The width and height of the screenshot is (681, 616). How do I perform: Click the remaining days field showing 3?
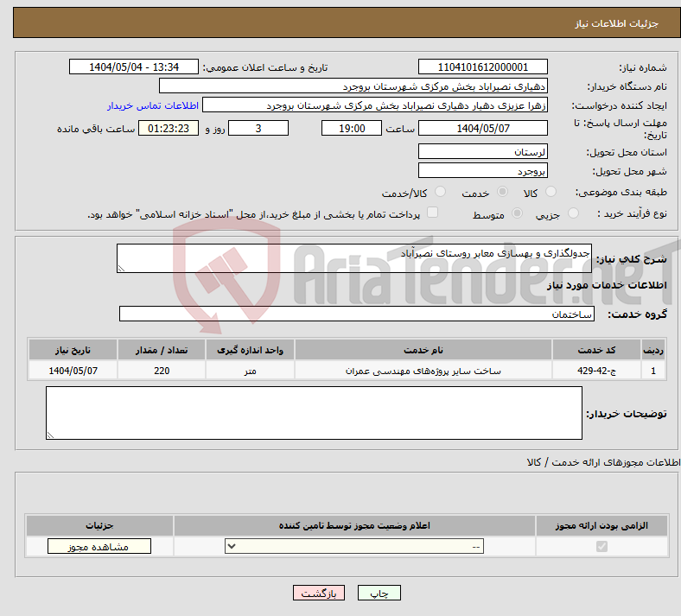(x=258, y=128)
